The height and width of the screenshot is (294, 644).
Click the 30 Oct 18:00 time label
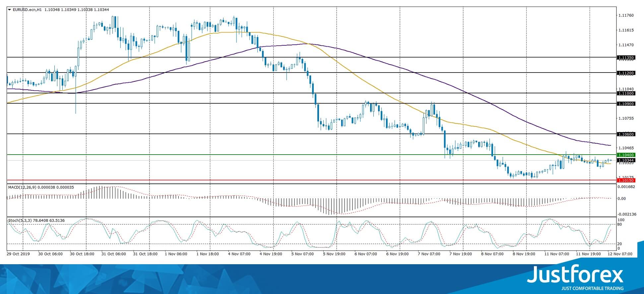[82, 254]
